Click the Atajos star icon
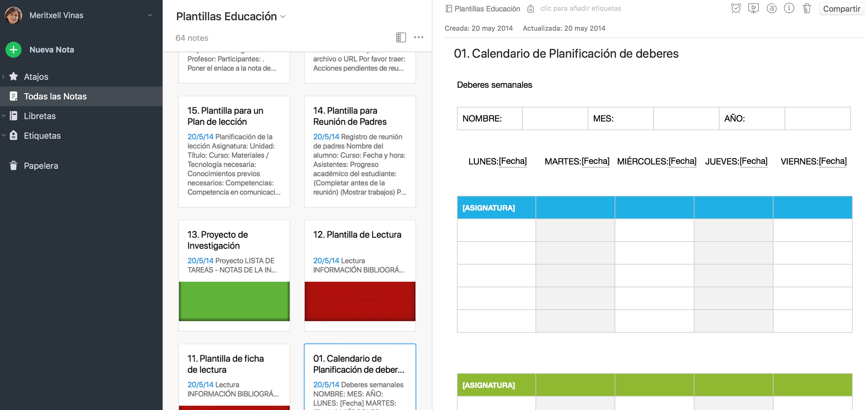The height and width of the screenshot is (410, 868). point(13,76)
